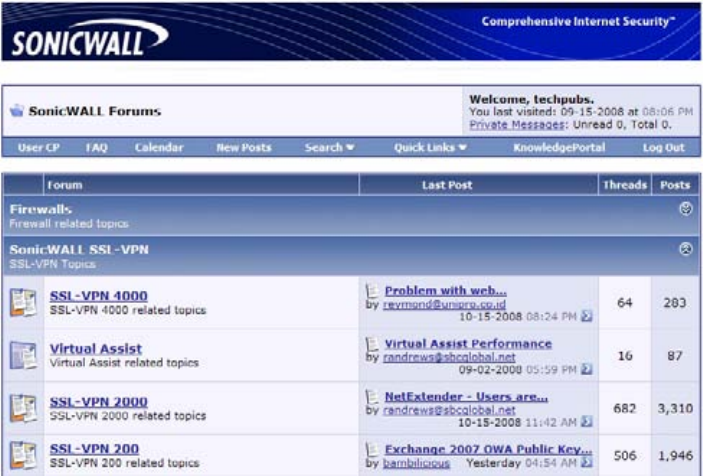Click post count 3,310 for SSL-VPN 2000
703x476 pixels.
[675, 408]
